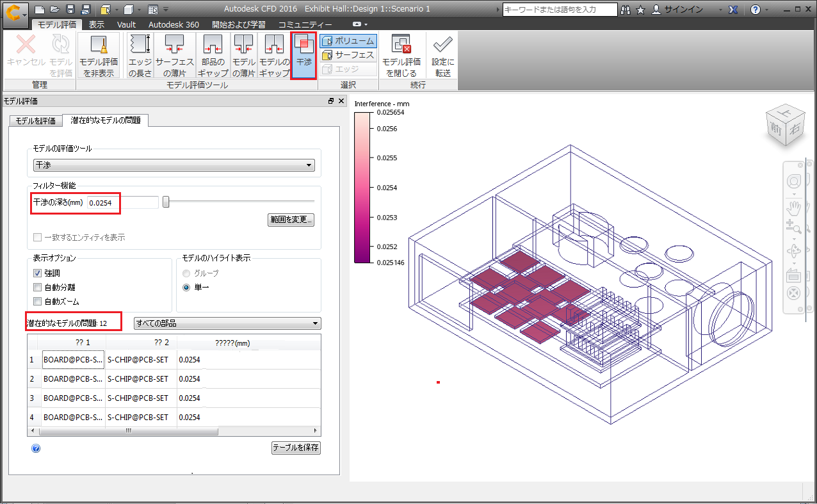Image resolution: width=817 pixels, height=504 pixels.
Task: Select the 単一 radio button
Action: [186, 288]
